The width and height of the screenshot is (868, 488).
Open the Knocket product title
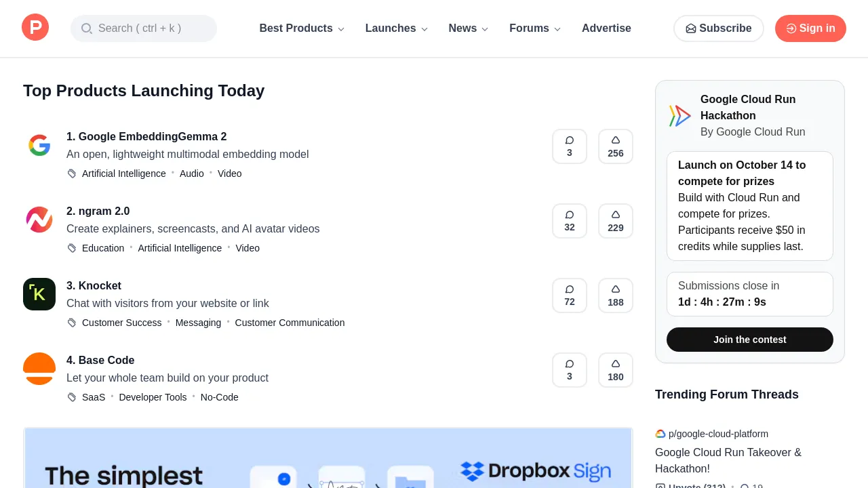94,285
